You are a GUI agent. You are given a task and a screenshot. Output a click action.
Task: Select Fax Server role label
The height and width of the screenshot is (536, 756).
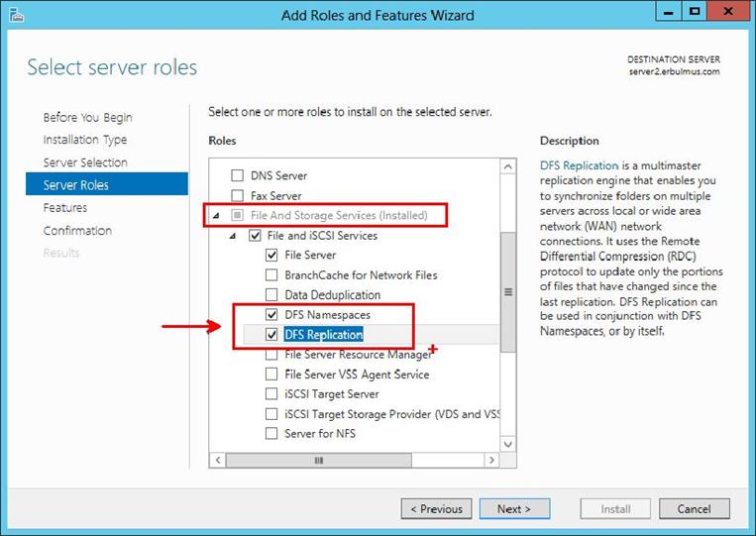click(x=275, y=196)
